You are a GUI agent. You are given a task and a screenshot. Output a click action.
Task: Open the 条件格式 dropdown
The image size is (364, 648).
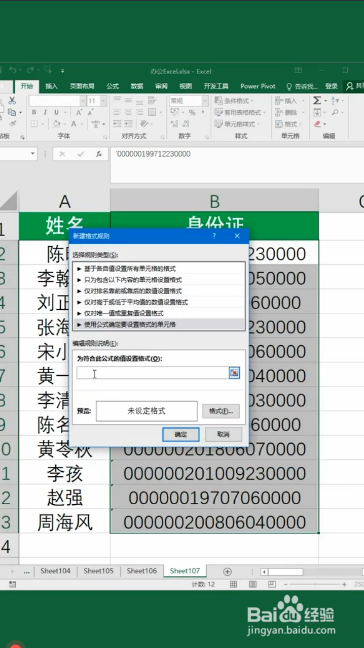pyautogui.click(x=234, y=101)
